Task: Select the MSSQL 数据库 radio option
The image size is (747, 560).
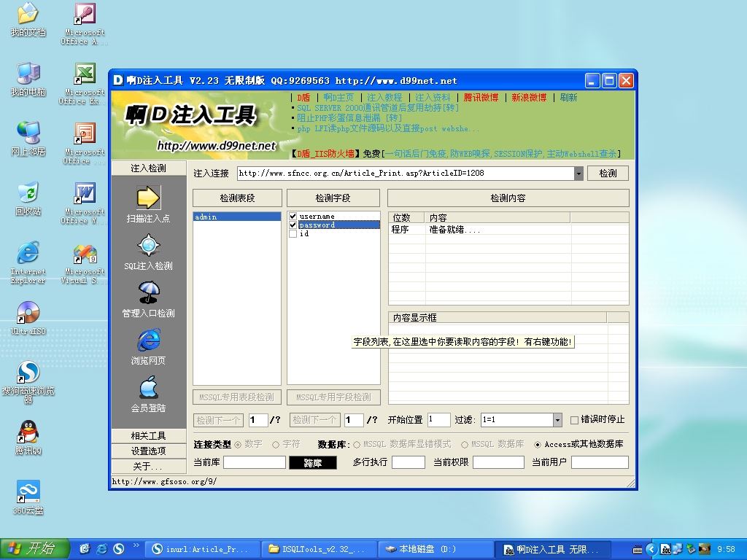Action: [465, 445]
